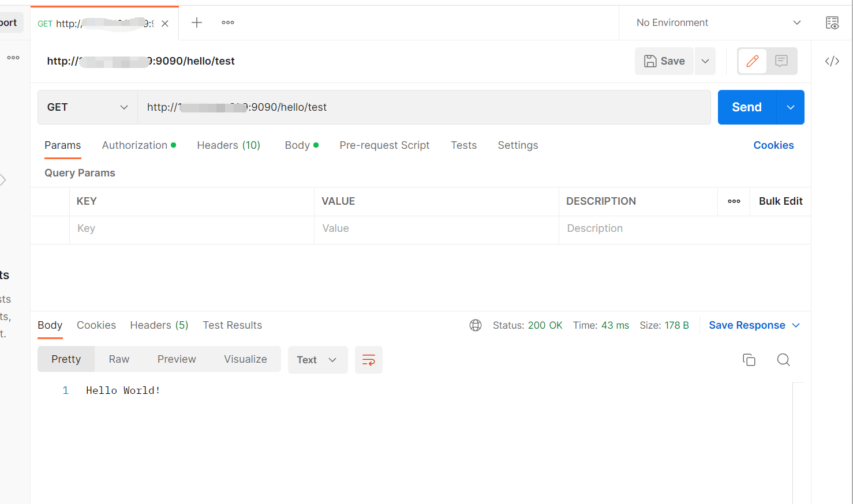Click response line number 1

point(66,390)
